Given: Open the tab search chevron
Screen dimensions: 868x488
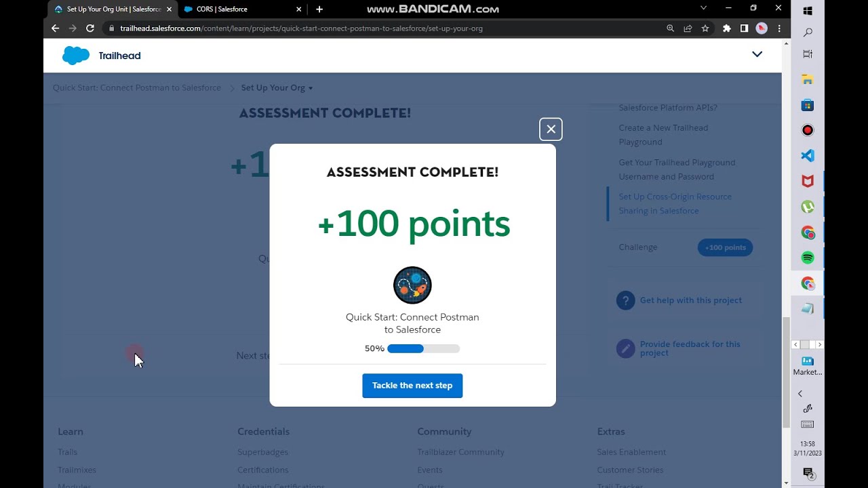Looking at the screenshot, I should 703,9.
